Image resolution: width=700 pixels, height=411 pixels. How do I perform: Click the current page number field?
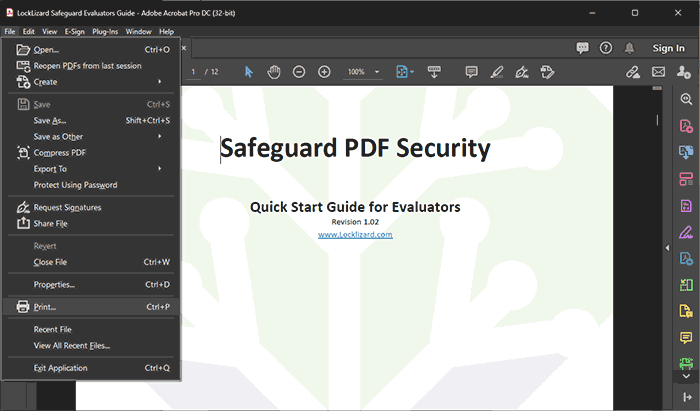pos(193,72)
